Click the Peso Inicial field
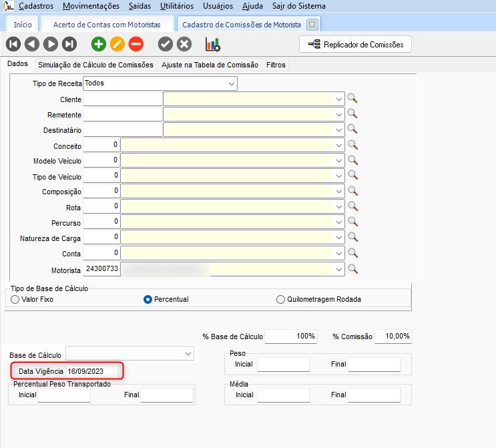Viewport: 496px width, 448px height. (x=284, y=365)
